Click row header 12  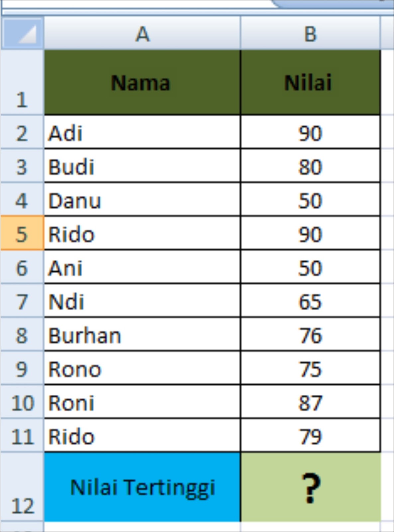(x=22, y=505)
